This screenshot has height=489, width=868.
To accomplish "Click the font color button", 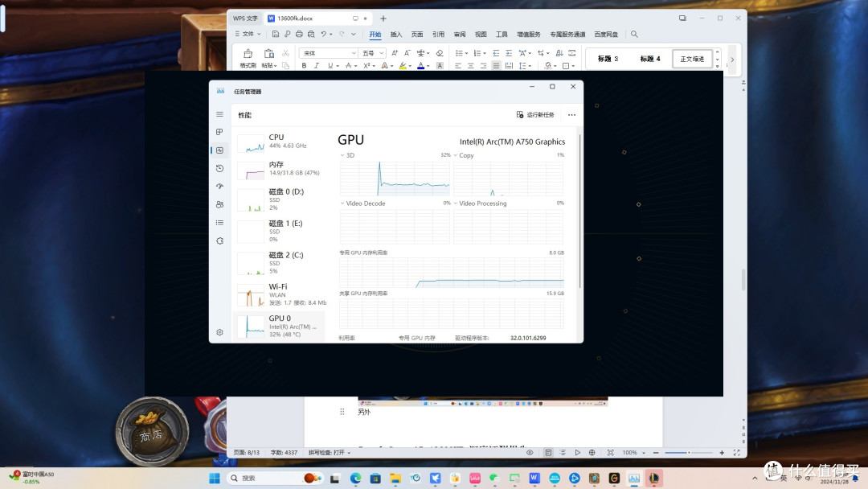I will pos(420,66).
